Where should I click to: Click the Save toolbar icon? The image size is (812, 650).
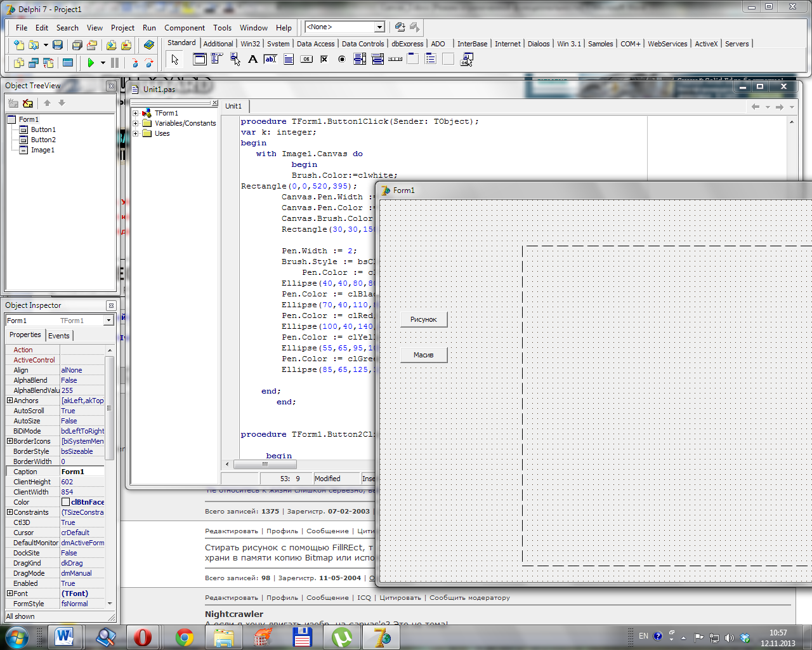click(58, 45)
